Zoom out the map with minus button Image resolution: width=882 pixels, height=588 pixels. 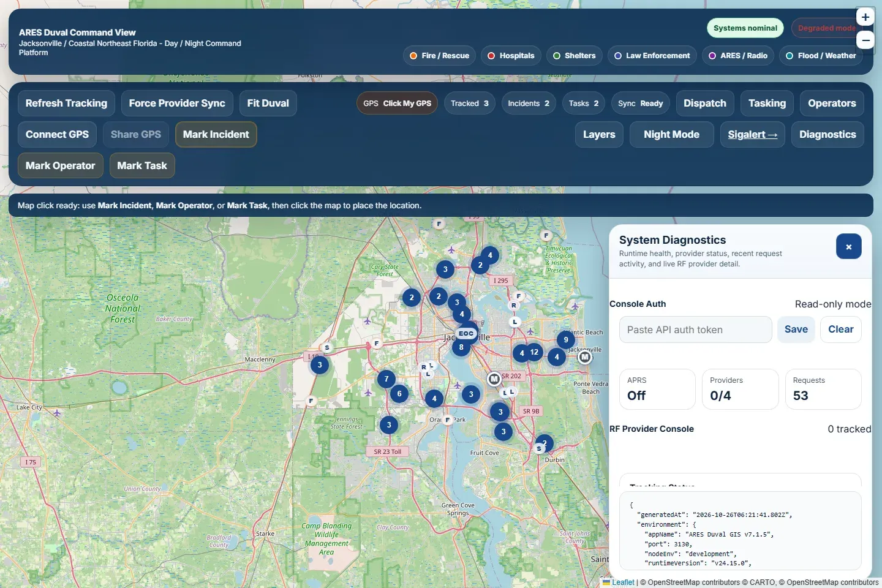point(865,40)
